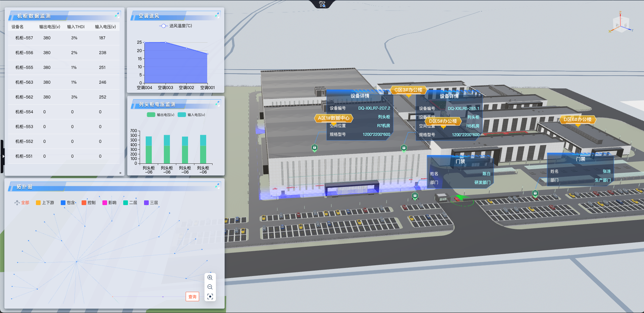Click the A区1#数据中心 building label
The height and width of the screenshot is (313, 644).
tap(333, 118)
